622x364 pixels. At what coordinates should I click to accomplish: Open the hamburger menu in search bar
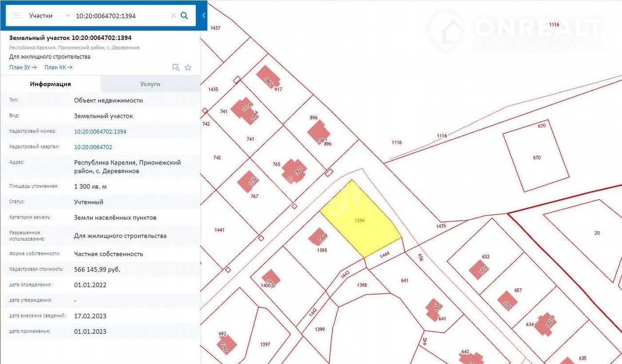(17, 16)
